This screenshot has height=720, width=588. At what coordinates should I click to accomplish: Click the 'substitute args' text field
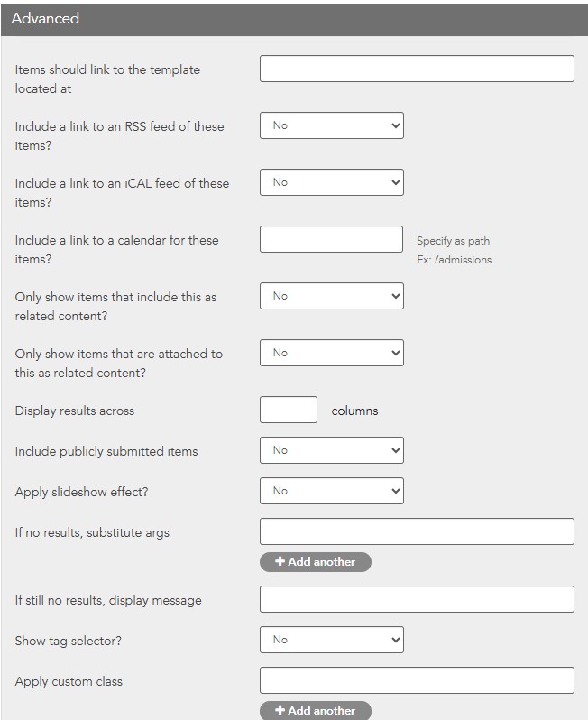point(417,532)
